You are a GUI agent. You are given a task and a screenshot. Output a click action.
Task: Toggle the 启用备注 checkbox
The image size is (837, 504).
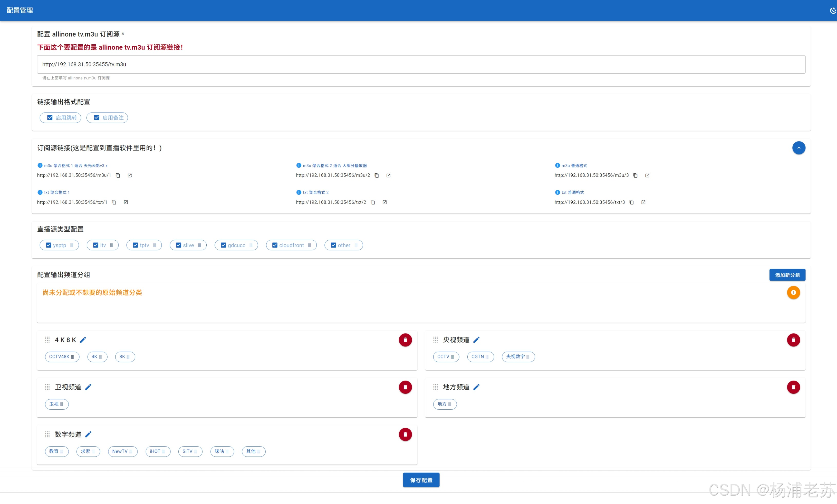coord(97,118)
